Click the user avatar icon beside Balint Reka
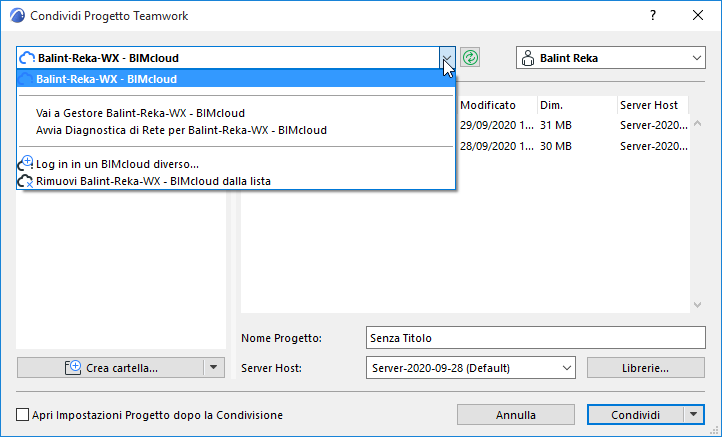Image resolution: width=722 pixels, height=437 pixels. [528, 58]
